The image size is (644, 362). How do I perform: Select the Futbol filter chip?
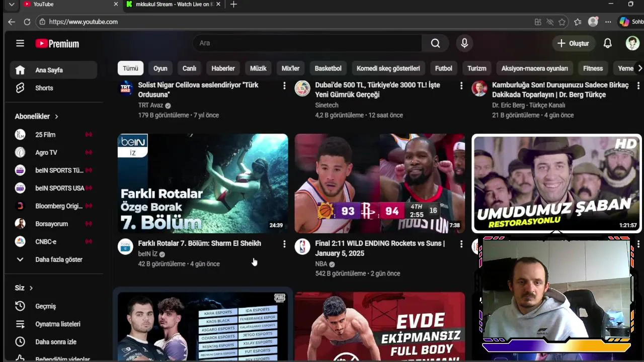pos(443,68)
